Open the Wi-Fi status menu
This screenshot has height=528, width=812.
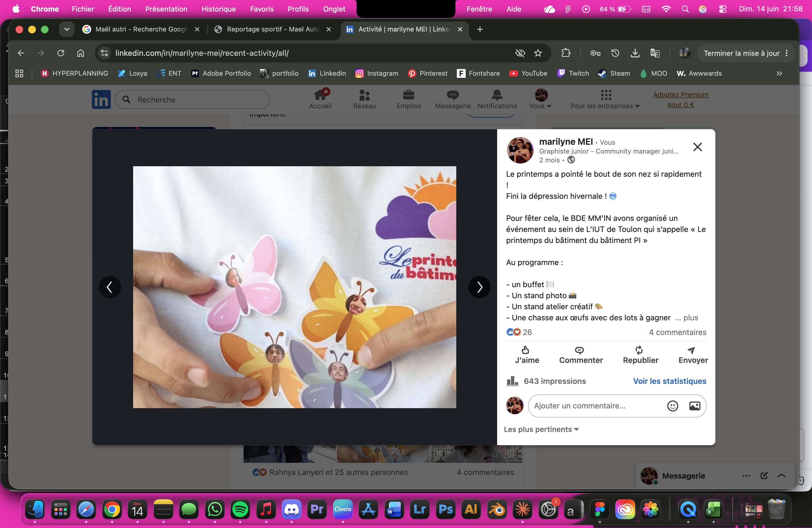click(x=666, y=9)
